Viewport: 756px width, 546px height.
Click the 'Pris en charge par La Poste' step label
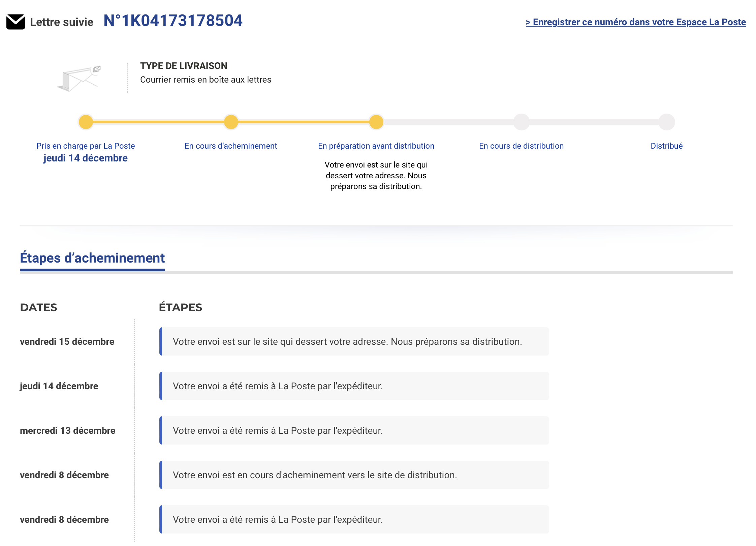(x=86, y=146)
